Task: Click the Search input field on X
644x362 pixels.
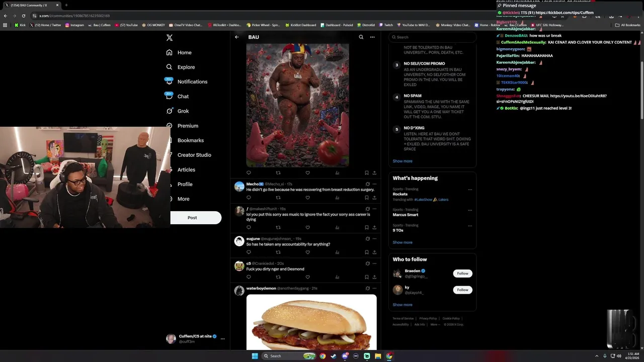Action: pyautogui.click(x=432, y=37)
